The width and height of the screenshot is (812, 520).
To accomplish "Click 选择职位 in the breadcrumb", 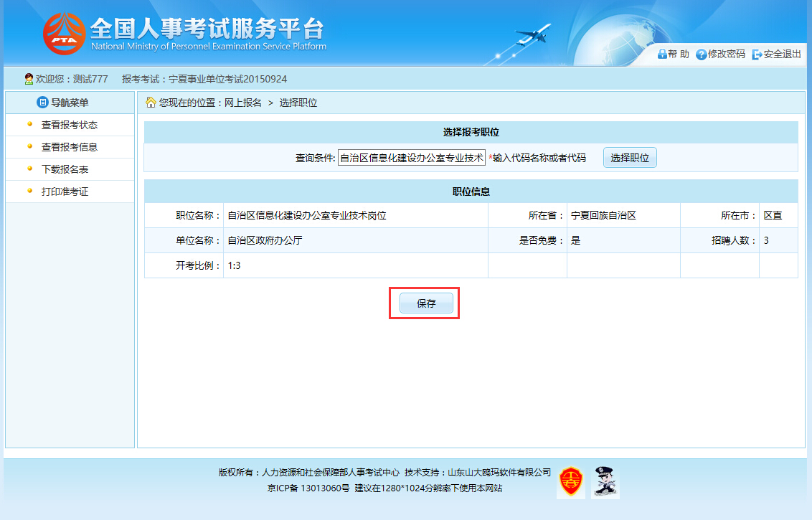I will (298, 103).
